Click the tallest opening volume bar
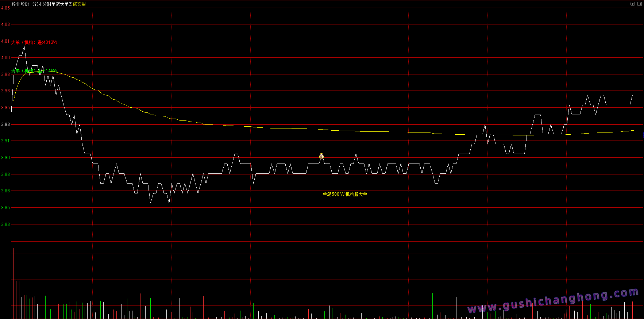This screenshot has width=644, height=319. pyautogui.click(x=14, y=283)
